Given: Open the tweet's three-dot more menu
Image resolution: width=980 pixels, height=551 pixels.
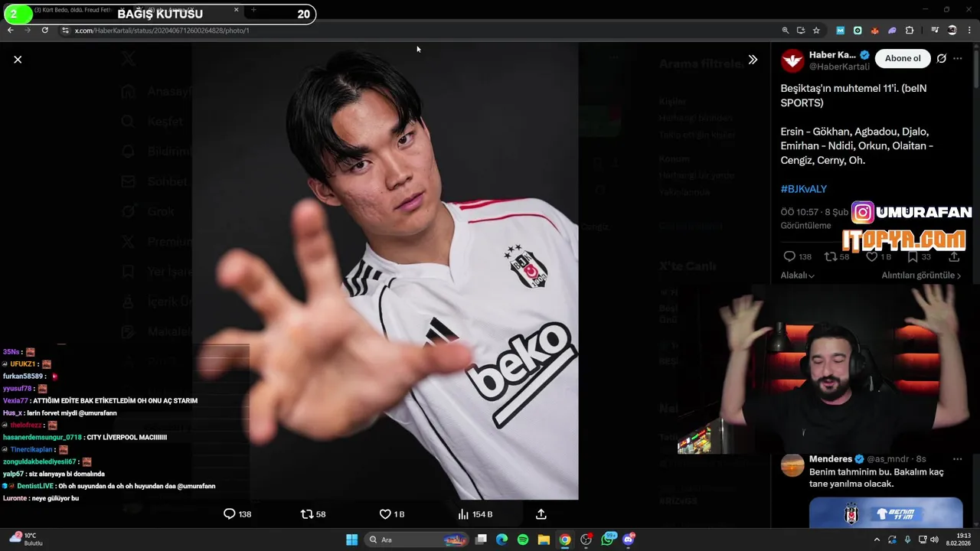Looking at the screenshot, I should tap(957, 58).
